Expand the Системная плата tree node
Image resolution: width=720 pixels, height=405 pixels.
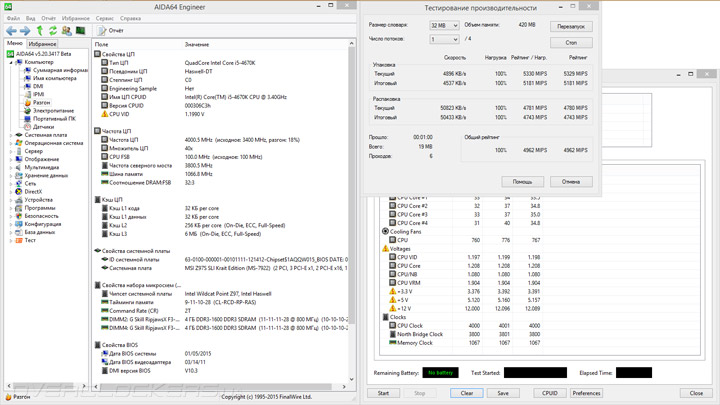11,135
